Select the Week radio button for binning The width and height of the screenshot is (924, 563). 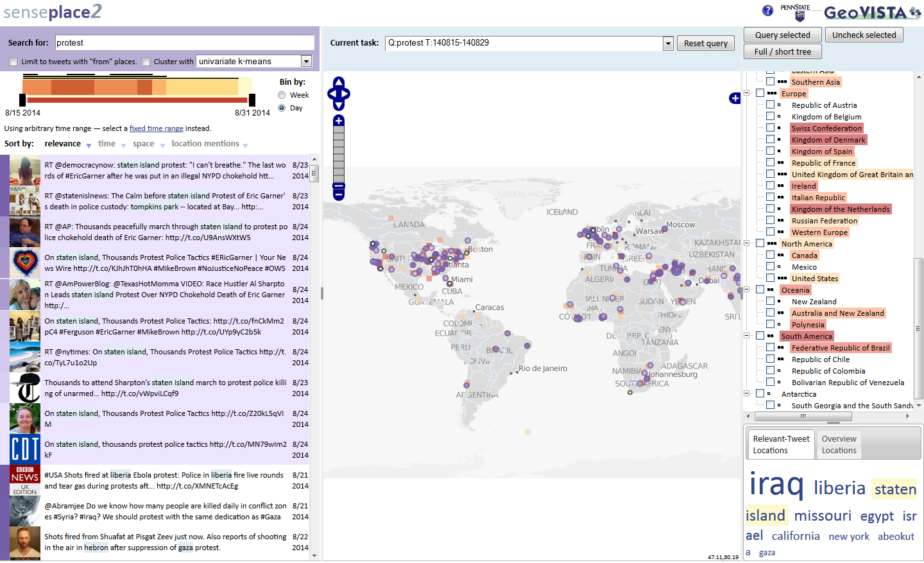pos(280,94)
